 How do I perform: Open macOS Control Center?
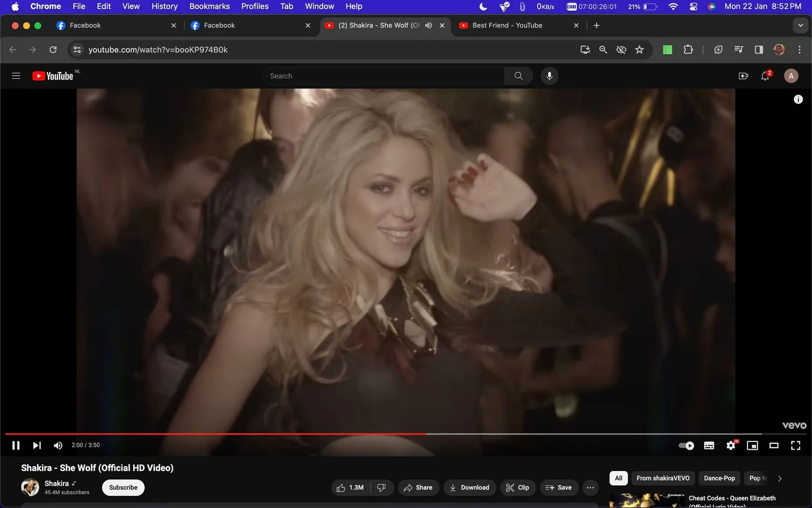point(694,6)
